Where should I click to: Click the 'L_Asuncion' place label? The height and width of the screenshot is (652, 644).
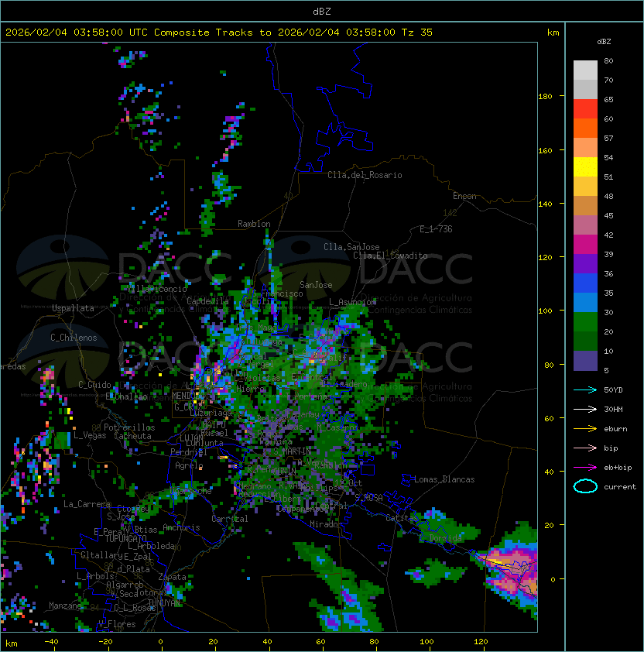pos(352,302)
